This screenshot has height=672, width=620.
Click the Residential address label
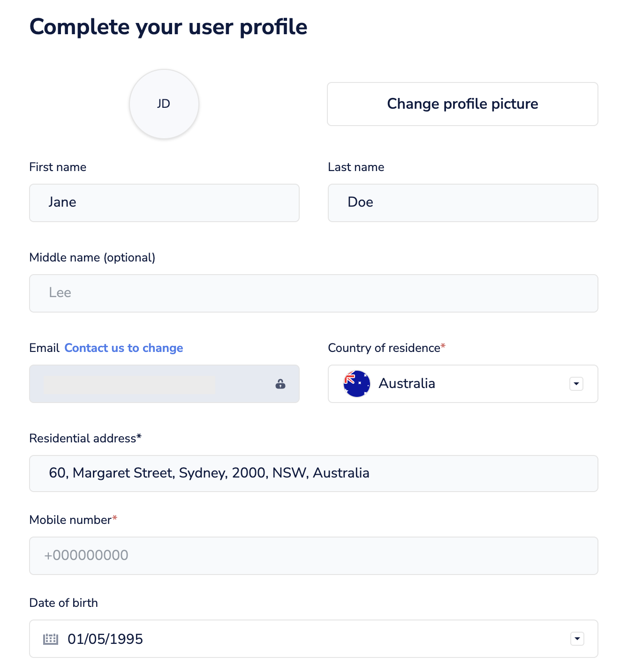83,438
